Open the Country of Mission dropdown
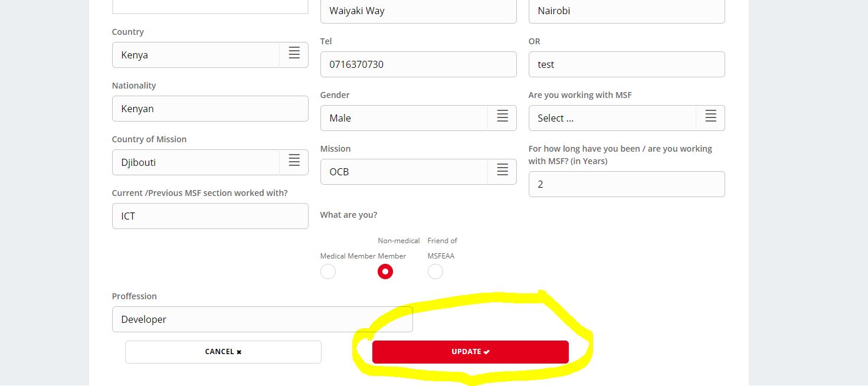The width and height of the screenshot is (868, 386). 210,162
